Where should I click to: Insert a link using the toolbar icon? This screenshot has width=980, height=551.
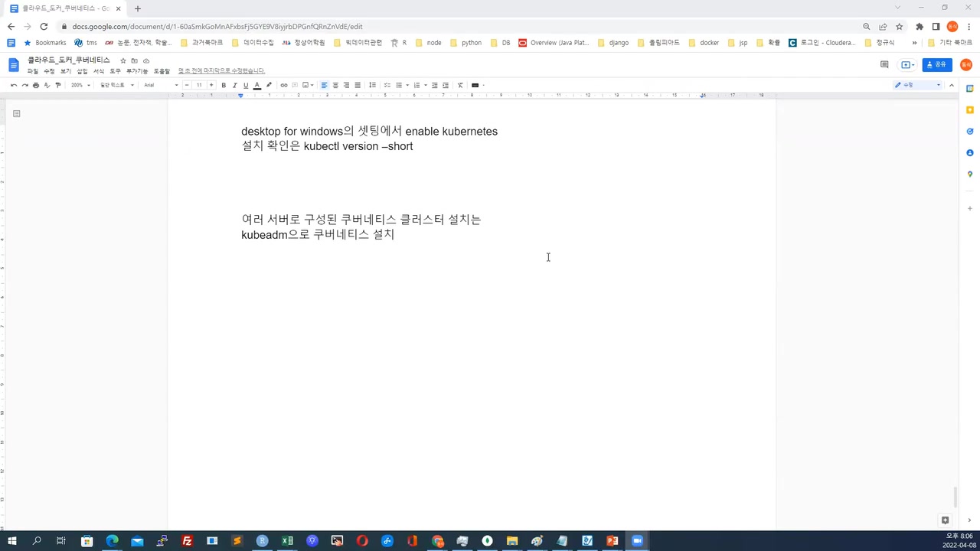tap(284, 85)
